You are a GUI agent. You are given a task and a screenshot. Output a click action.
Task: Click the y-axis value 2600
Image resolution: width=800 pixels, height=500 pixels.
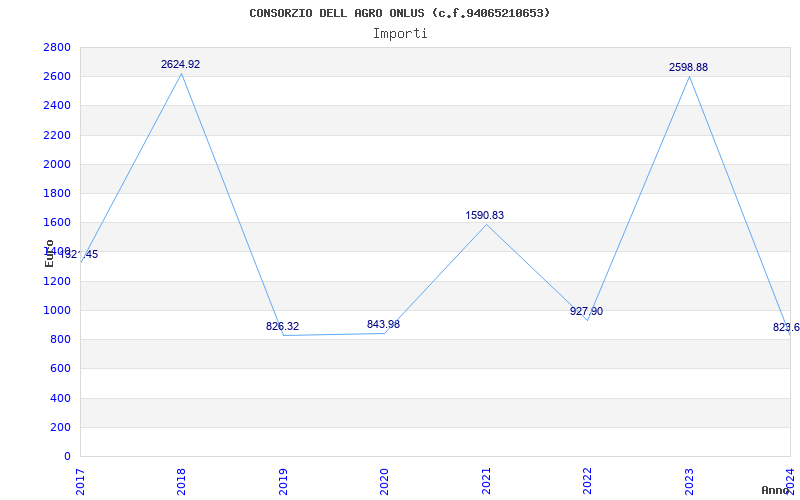tap(57, 77)
